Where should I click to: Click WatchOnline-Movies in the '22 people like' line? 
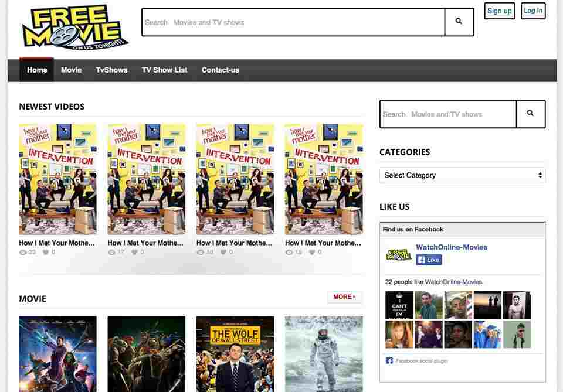pyautogui.click(x=453, y=282)
